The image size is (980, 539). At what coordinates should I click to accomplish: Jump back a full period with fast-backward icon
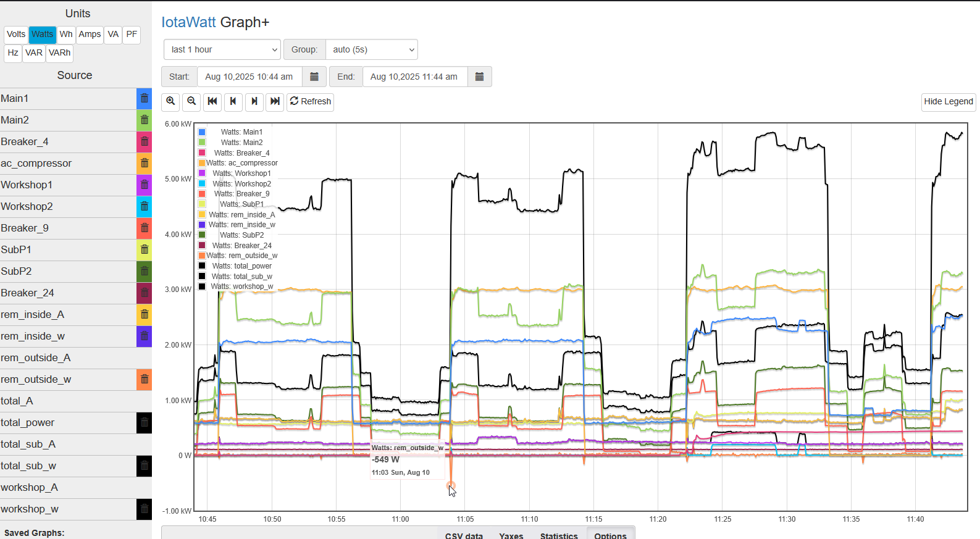212,101
